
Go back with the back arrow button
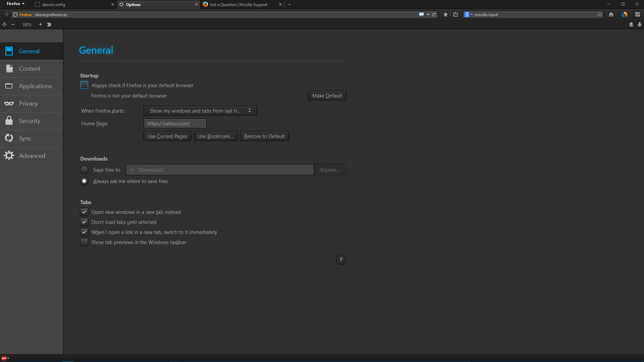6,14
